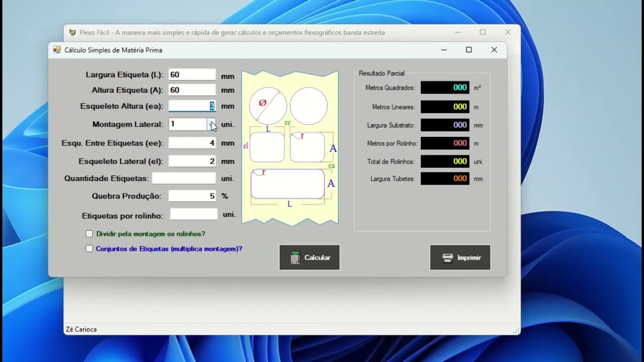Click the Quantidade Etiquetas input
The image size is (644, 362).
184,178
